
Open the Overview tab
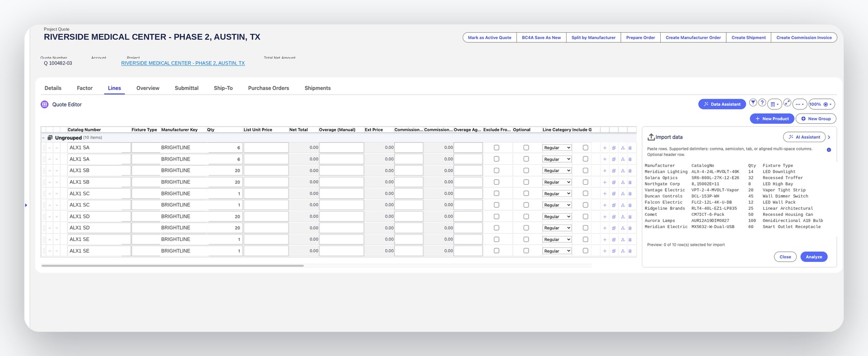[x=148, y=88]
